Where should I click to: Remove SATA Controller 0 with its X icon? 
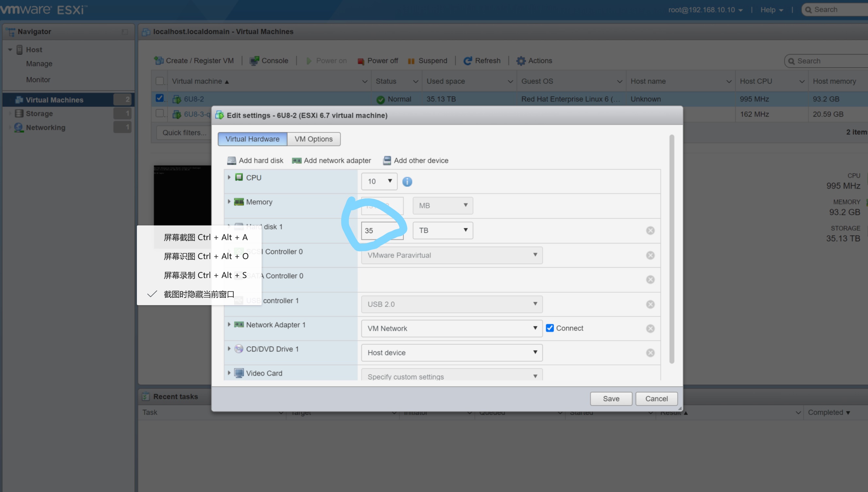650,279
